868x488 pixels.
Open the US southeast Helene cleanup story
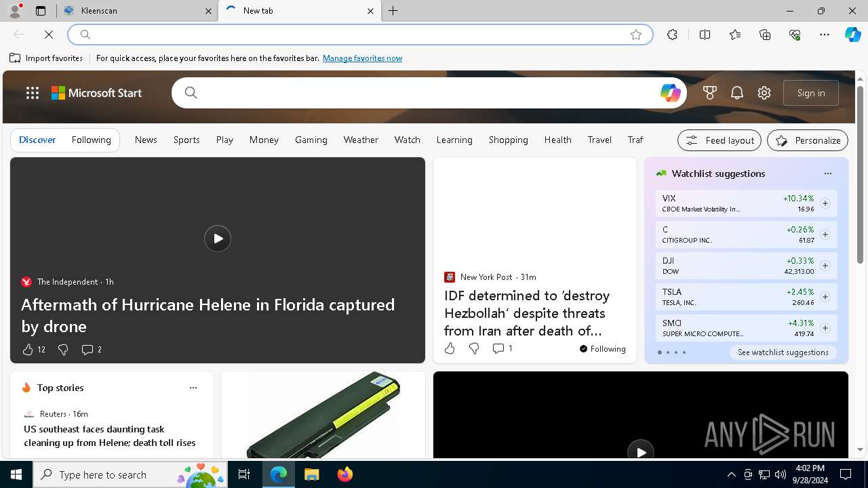click(x=110, y=436)
